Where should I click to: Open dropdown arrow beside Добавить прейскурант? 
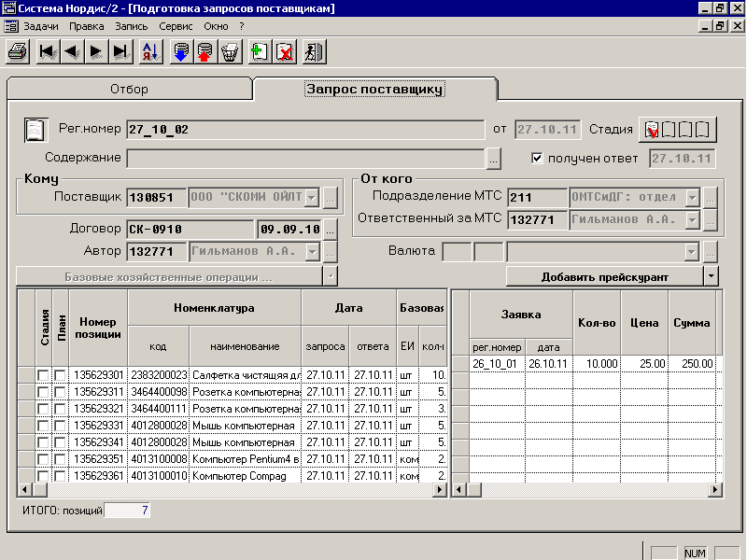[x=711, y=276]
